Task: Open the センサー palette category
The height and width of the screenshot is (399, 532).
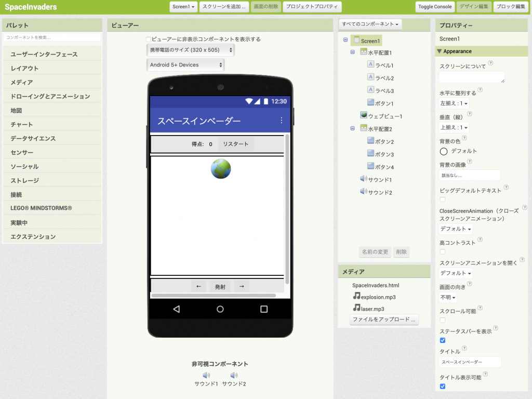Action: pyautogui.click(x=22, y=153)
